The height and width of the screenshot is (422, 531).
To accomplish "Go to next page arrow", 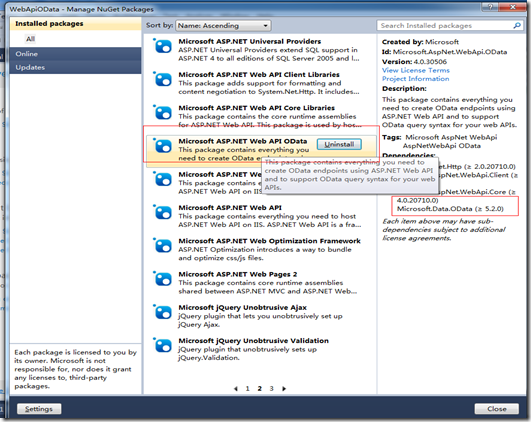I will [284, 388].
